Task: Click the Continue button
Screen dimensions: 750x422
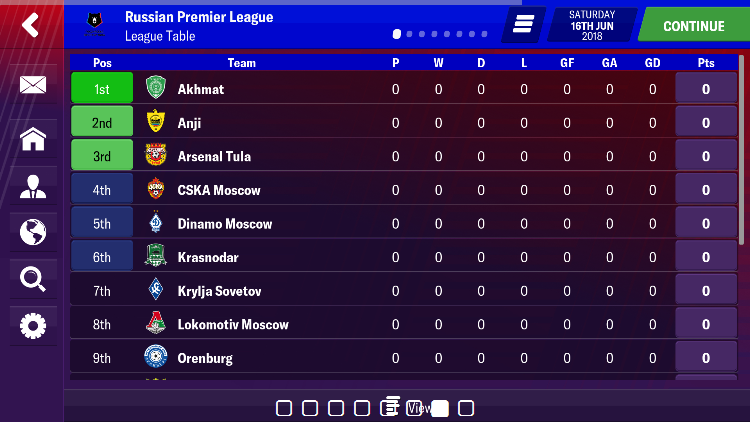Action: (694, 26)
